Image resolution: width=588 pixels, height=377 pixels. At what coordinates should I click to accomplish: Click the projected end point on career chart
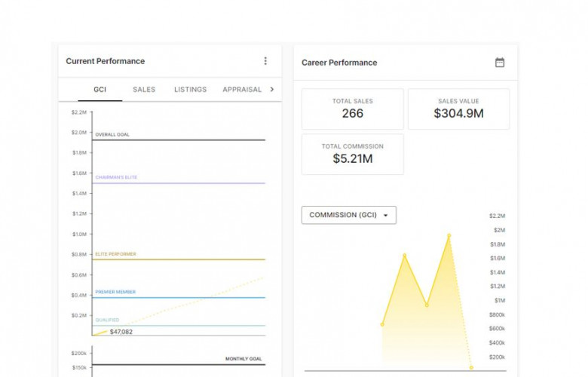471,368
